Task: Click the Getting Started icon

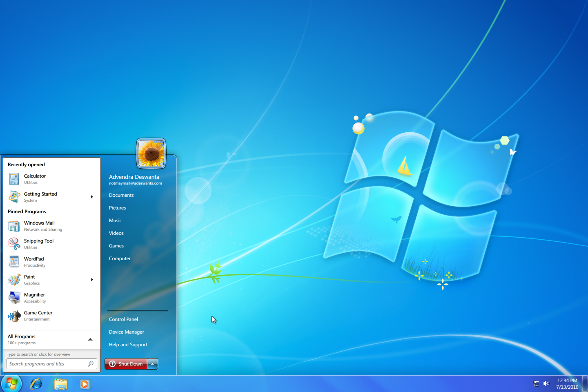Action: pyautogui.click(x=14, y=197)
